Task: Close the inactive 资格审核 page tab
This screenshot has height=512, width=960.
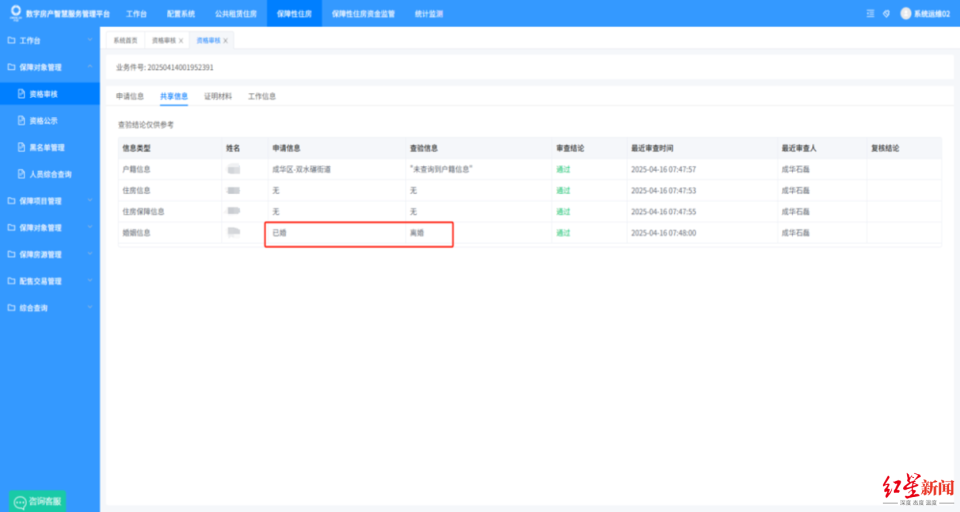Action: pyautogui.click(x=181, y=41)
